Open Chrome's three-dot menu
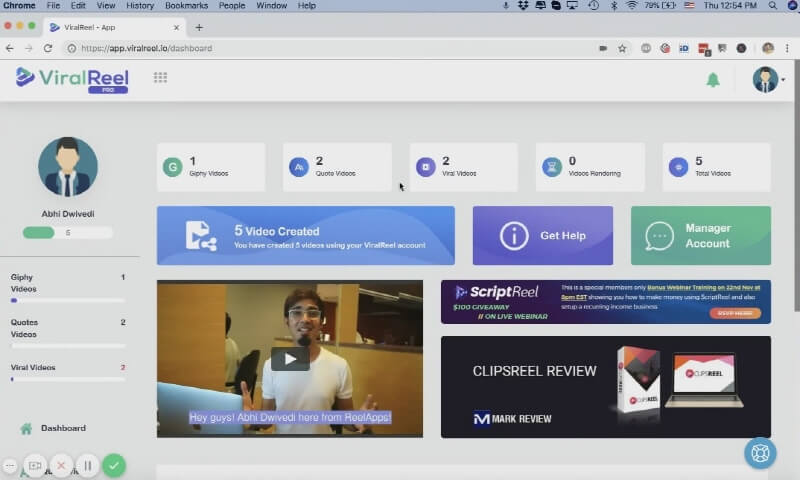 click(x=787, y=48)
